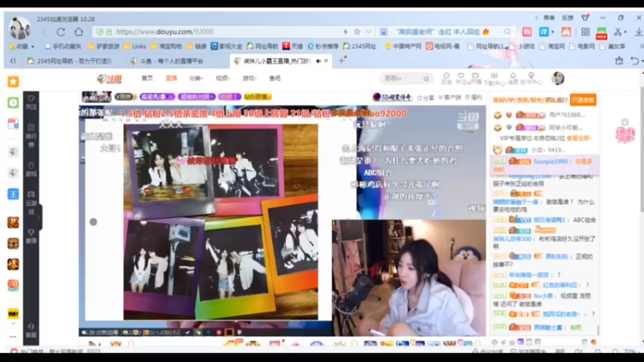Screen dimensions: 644x362
Task: Open the 关注 heart icon in header
Action: pos(460,78)
